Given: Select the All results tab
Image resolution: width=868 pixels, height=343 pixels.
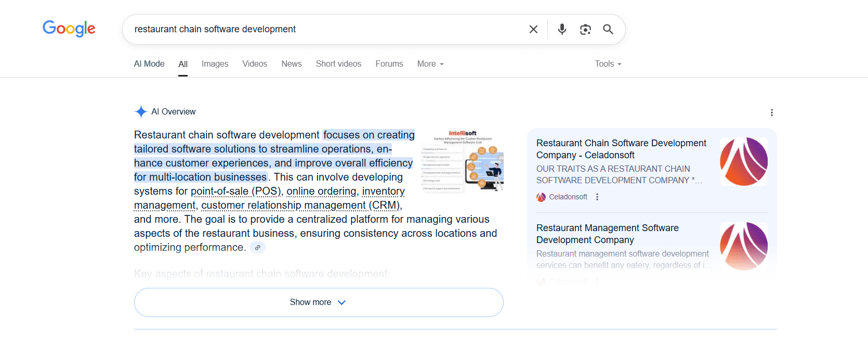Looking at the screenshot, I should coord(183,64).
